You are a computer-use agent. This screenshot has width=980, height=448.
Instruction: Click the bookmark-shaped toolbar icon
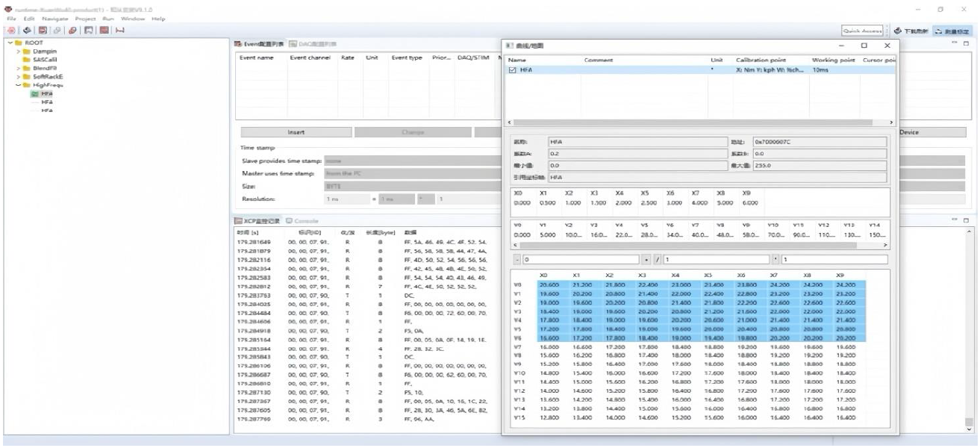pos(88,31)
